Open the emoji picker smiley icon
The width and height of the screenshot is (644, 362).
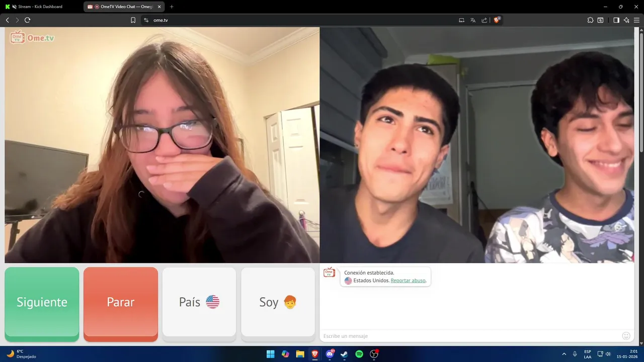(x=626, y=336)
